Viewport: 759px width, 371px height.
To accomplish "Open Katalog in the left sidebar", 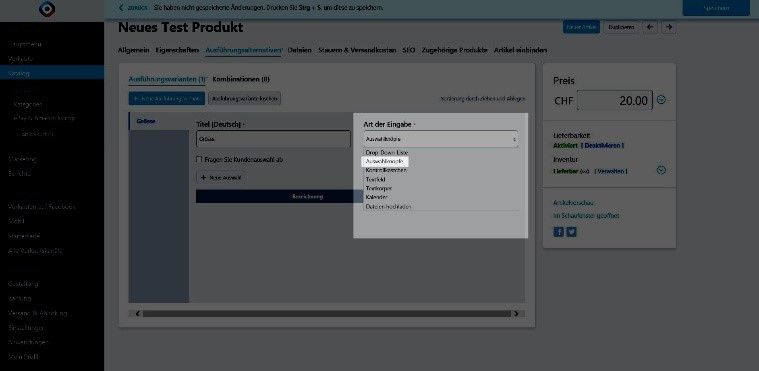I will pyautogui.click(x=52, y=74).
